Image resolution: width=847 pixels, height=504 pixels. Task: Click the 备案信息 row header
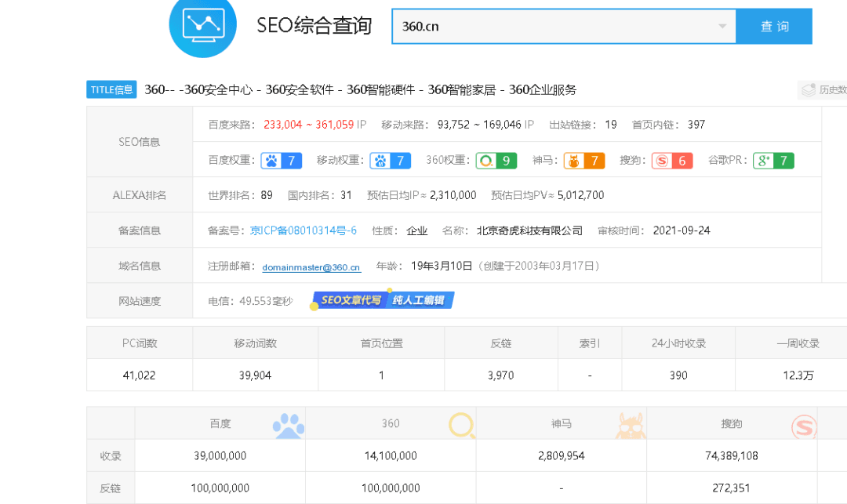tap(140, 231)
